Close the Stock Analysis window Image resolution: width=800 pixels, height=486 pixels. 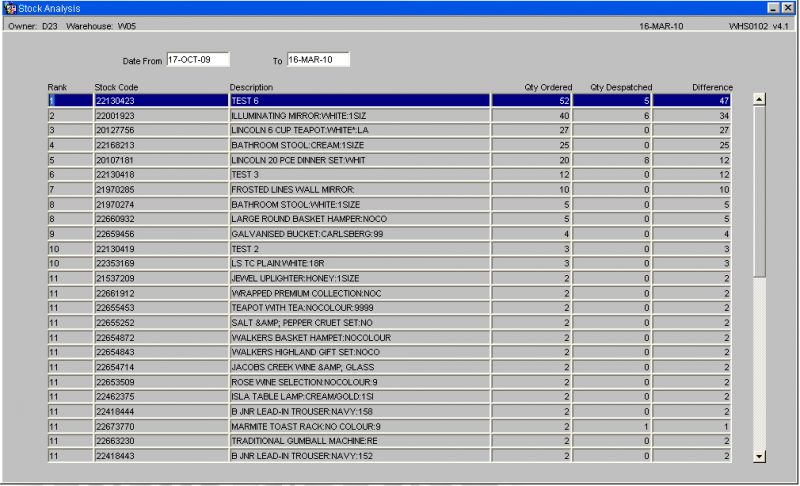pyautogui.click(x=788, y=8)
